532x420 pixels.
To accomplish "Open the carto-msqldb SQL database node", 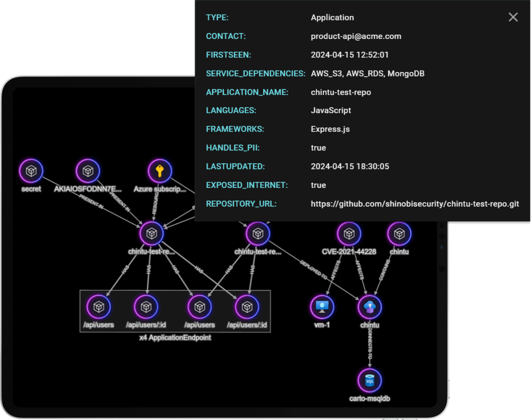I will [369, 380].
